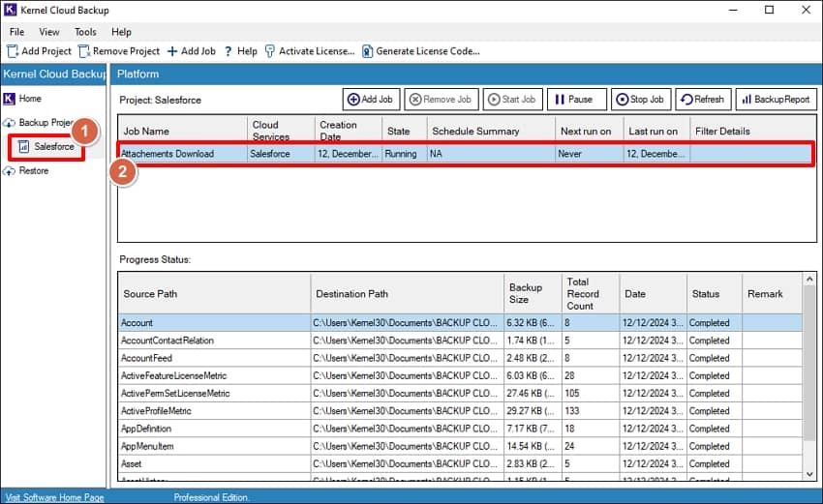The height and width of the screenshot is (504, 823).
Task: Click the progress table vertical scrollbar thumb
Action: (x=808, y=363)
